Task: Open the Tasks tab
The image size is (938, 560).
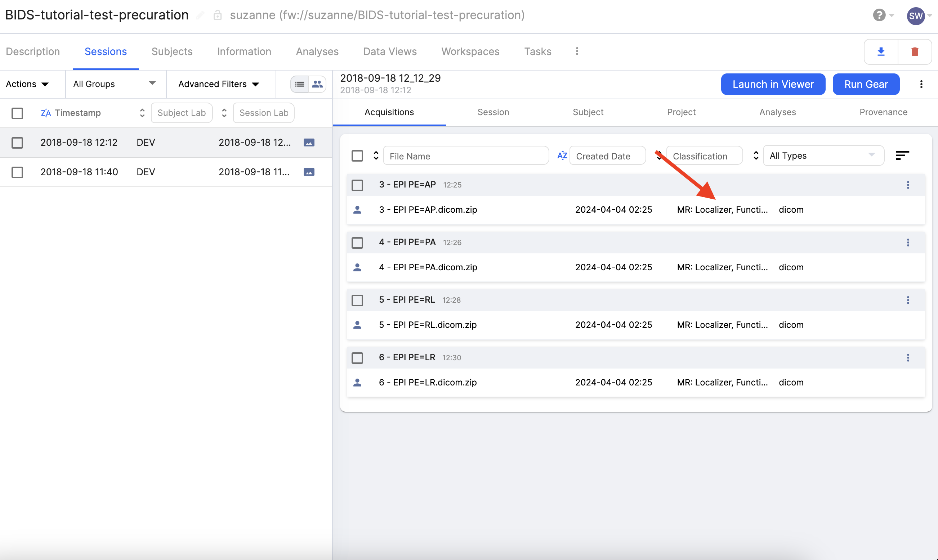Action: pos(537,51)
